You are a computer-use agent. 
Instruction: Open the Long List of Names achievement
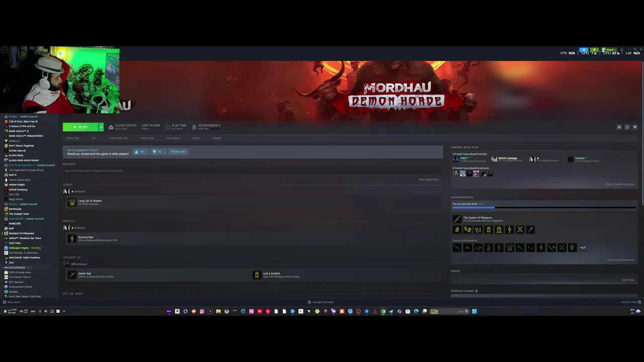pos(90,201)
